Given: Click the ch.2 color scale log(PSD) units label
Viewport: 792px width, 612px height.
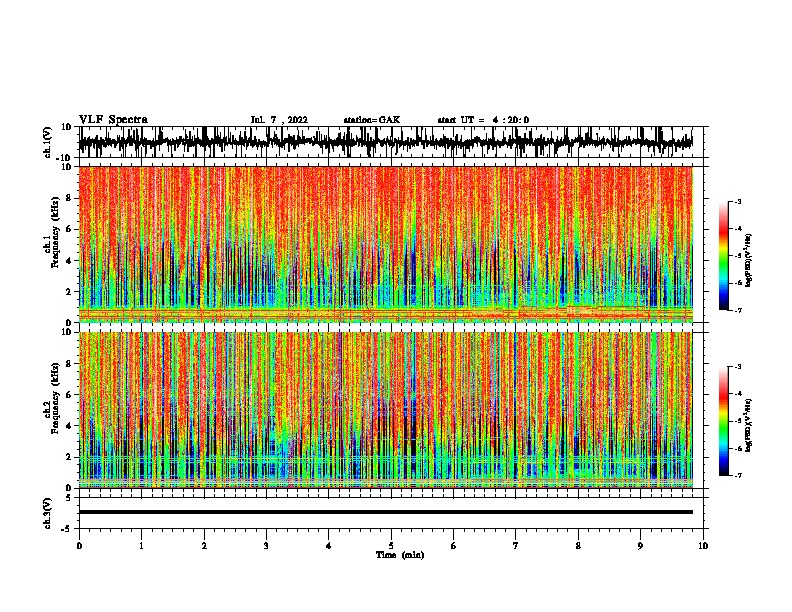Looking at the screenshot, I should click(x=749, y=425).
